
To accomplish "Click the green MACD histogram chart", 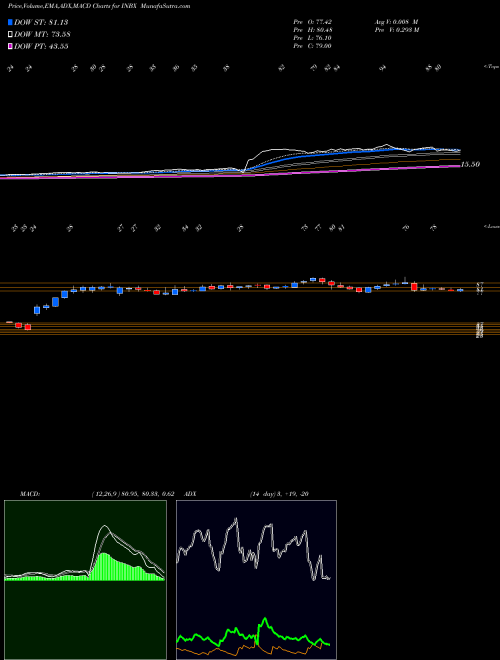I will pyautogui.click(x=85, y=580).
